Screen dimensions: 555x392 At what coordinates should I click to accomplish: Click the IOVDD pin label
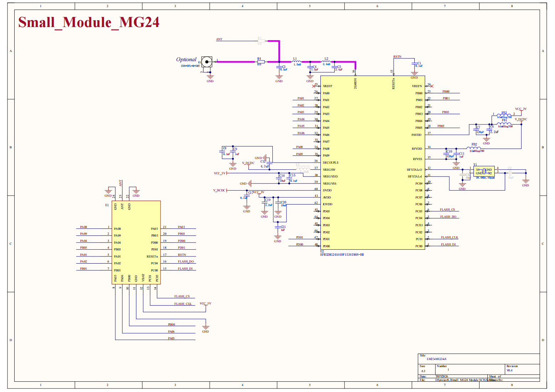[x=328, y=204]
